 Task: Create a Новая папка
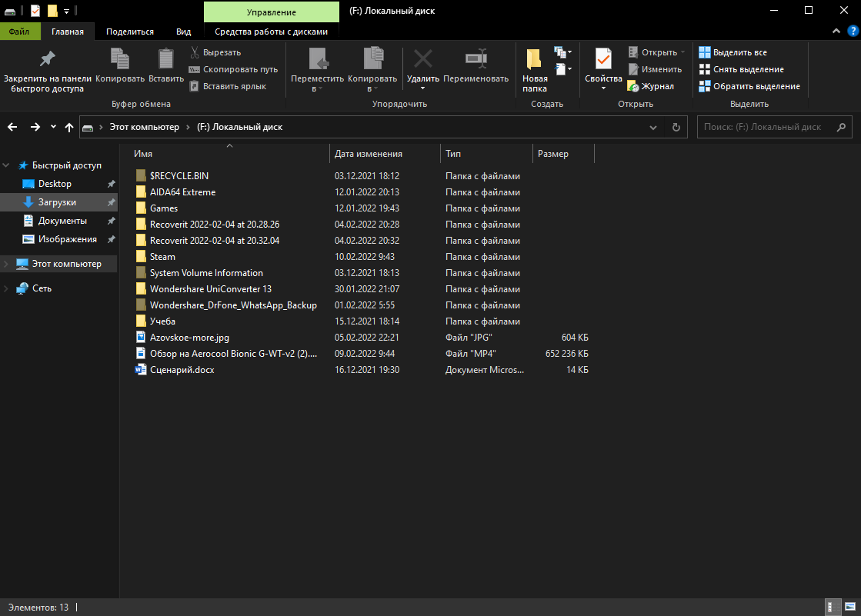pyautogui.click(x=535, y=70)
